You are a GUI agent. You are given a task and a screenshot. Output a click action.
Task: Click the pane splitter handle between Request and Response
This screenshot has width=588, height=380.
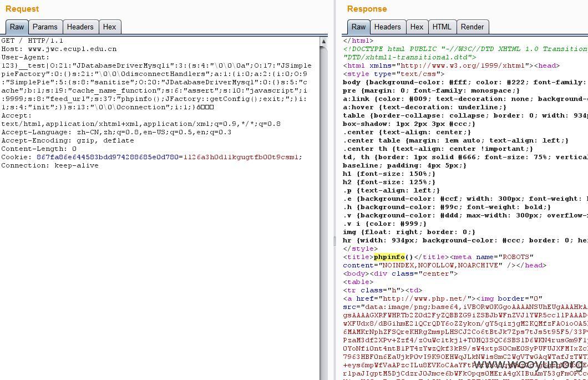[335, 241]
